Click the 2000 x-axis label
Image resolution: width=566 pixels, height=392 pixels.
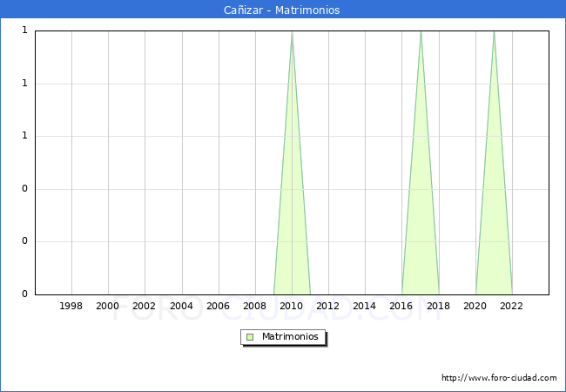click(107, 306)
